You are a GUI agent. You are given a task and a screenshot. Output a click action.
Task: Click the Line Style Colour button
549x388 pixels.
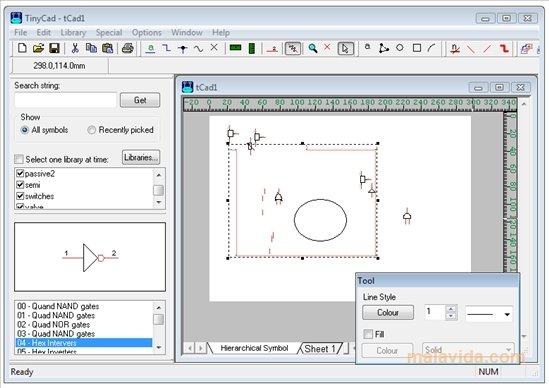388,312
